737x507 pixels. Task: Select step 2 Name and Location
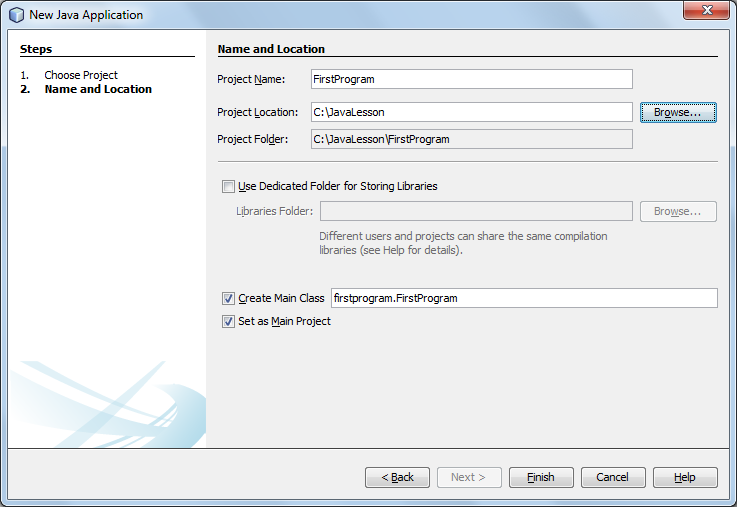point(98,89)
